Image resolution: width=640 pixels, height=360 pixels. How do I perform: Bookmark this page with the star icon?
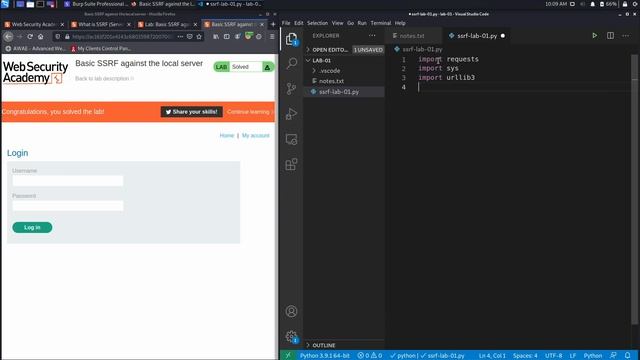[199, 36]
